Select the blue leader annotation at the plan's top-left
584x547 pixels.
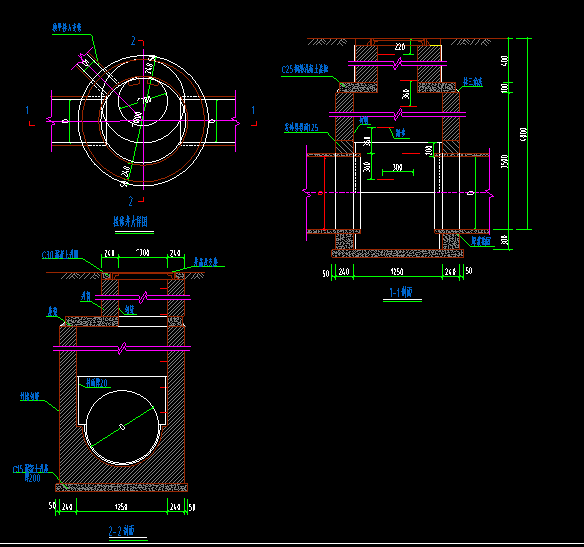click(67, 27)
